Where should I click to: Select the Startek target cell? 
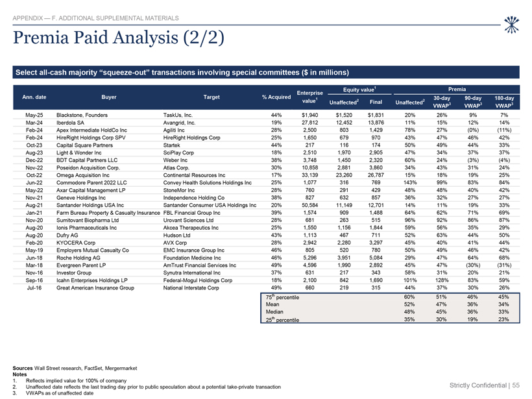pos(172,145)
